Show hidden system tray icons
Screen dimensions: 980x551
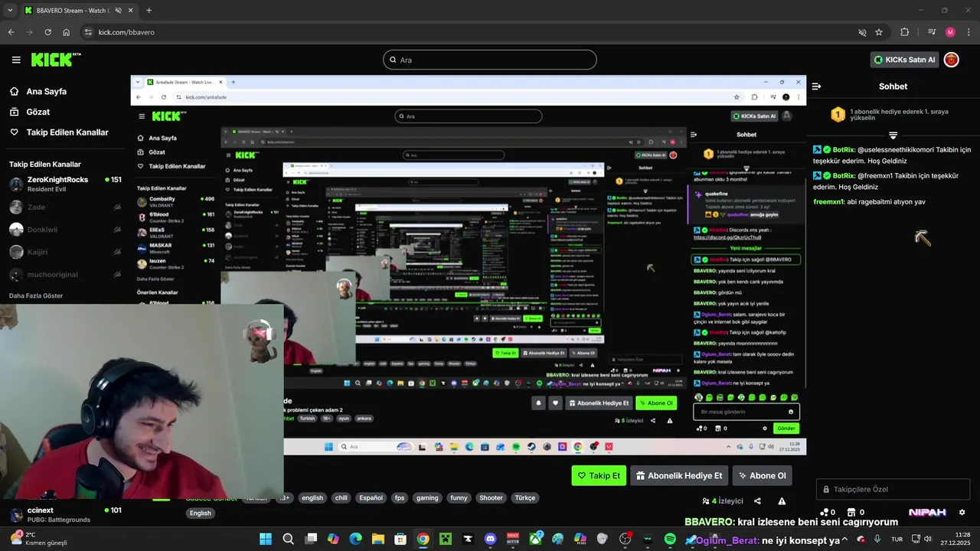pyautogui.click(x=844, y=539)
